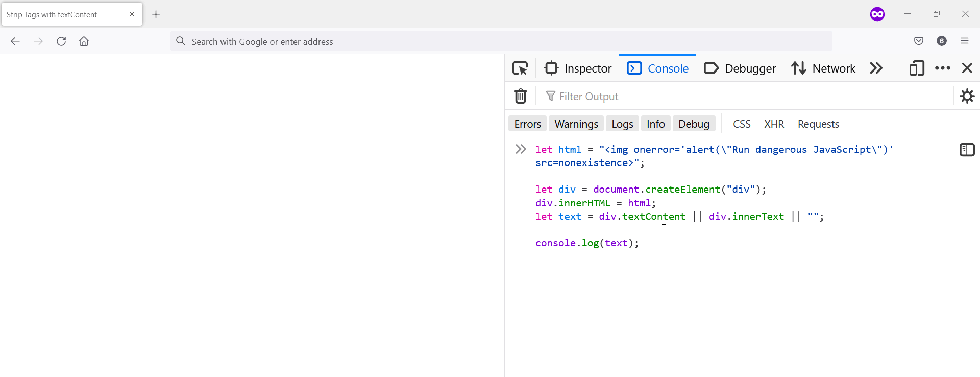Go to the browser home page
Image resolution: width=980 pixels, height=377 pixels.
[x=84, y=41]
